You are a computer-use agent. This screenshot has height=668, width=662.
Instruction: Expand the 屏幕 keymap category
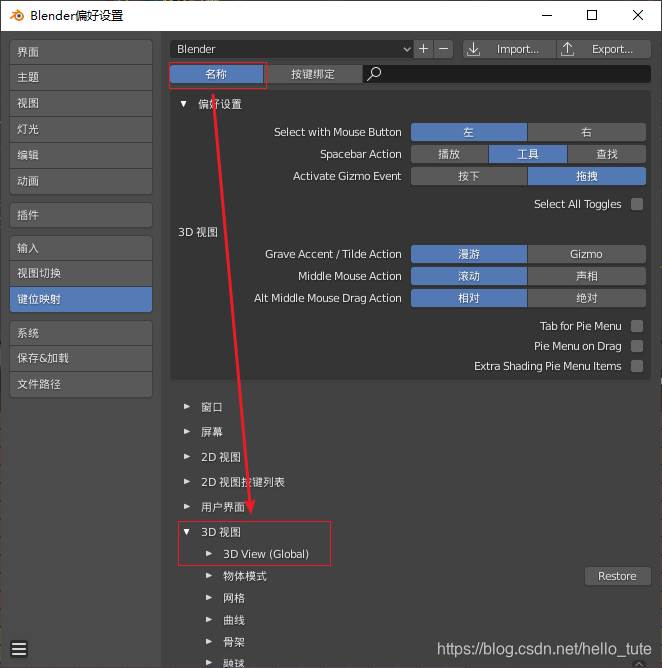point(187,432)
